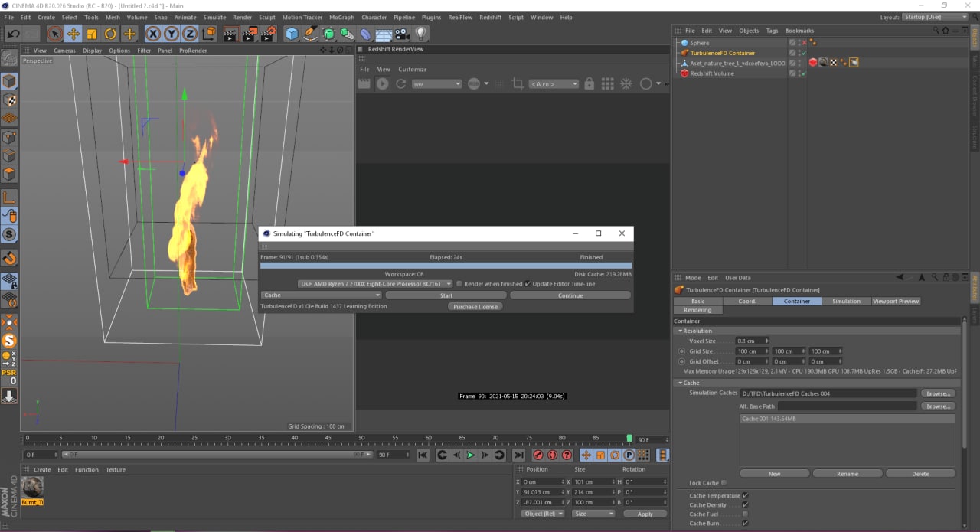Select the Live Selection tool

pos(54,34)
